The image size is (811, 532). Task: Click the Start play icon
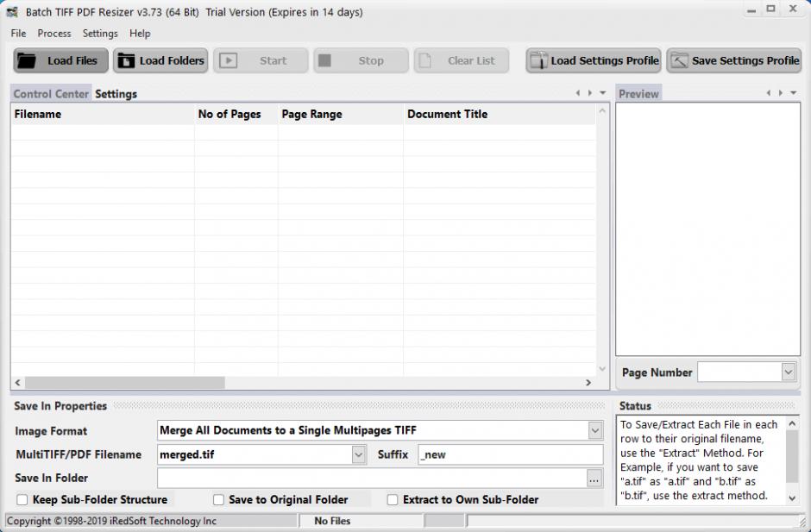(x=228, y=60)
